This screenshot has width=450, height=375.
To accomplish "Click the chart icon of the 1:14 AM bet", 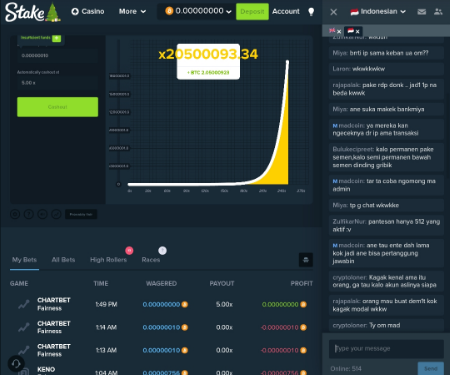I will click(24, 327).
